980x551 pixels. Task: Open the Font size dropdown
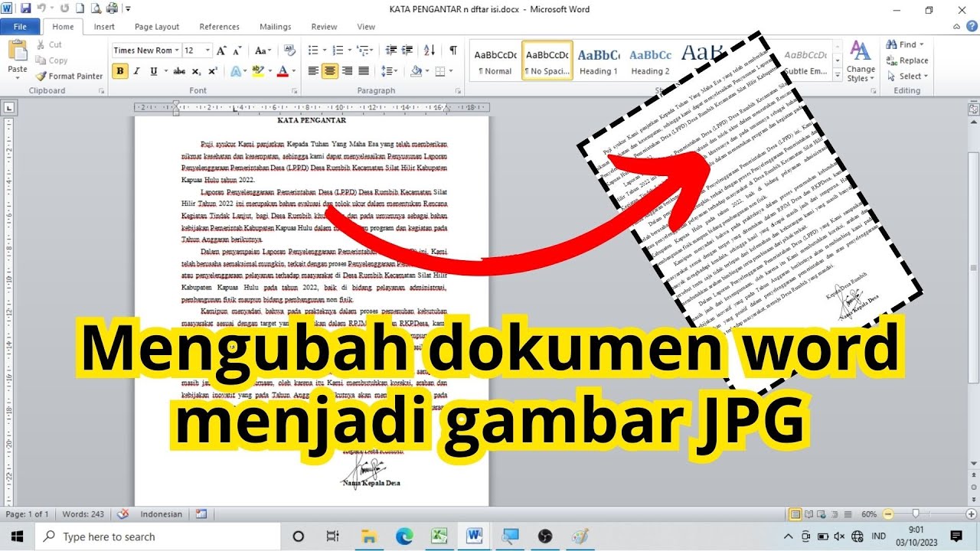pos(207,51)
